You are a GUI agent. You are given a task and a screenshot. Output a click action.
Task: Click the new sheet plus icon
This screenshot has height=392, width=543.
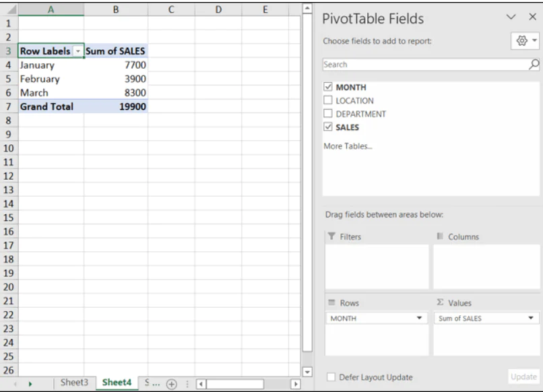point(171,382)
